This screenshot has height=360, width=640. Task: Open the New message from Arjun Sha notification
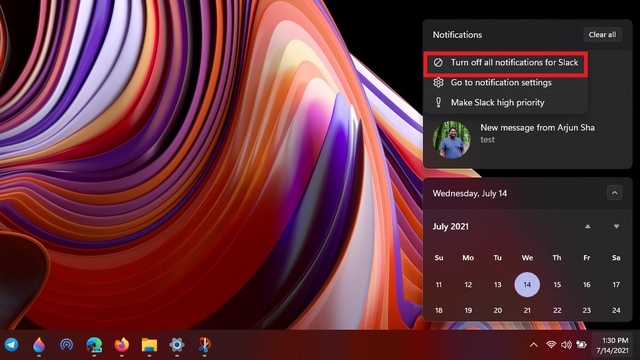click(x=527, y=139)
